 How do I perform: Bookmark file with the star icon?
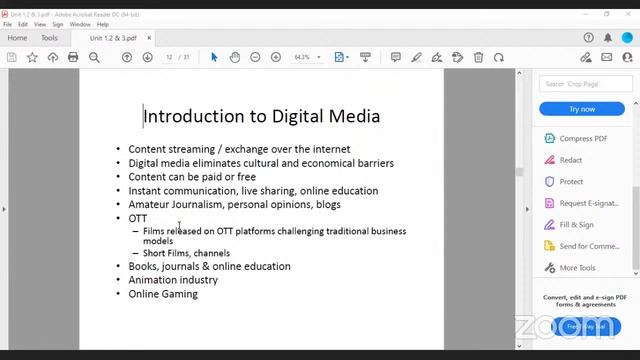click(32, 57)
